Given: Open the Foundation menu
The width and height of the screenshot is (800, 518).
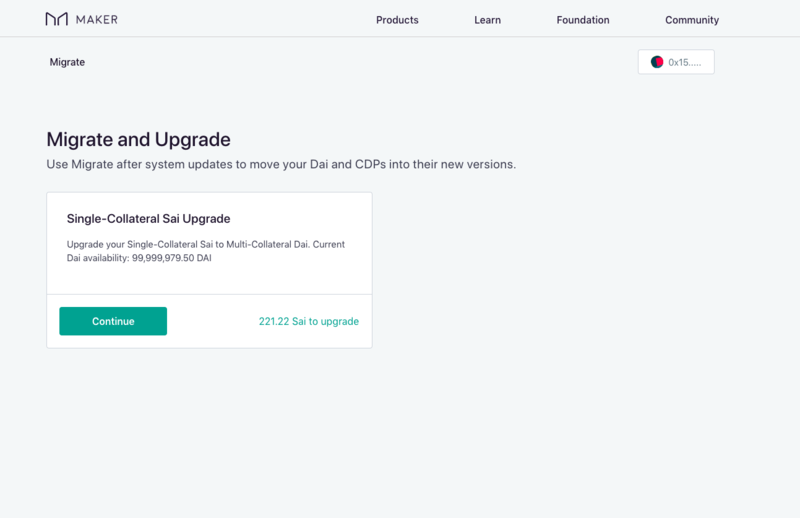Looking at the screenshot, I should pos(583,20).
